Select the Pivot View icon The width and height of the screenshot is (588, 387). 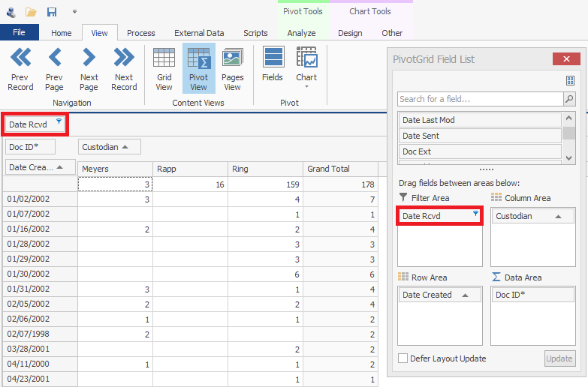tap(199, 69)
